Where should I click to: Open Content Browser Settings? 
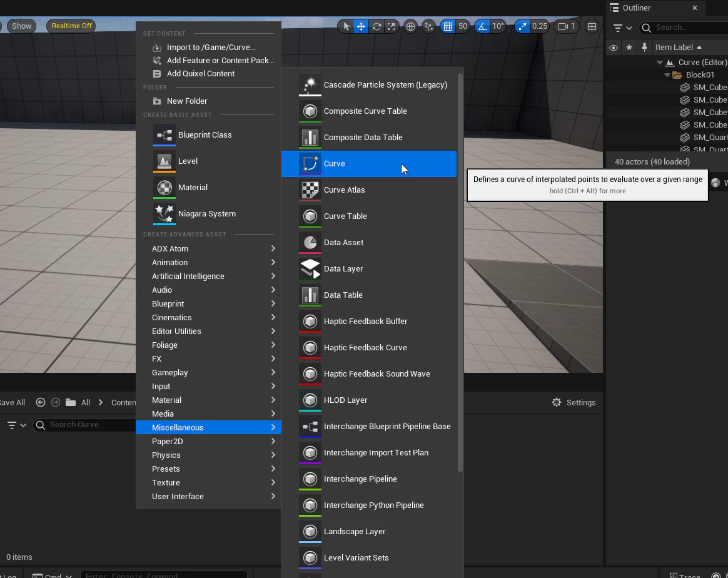(574, 402)
